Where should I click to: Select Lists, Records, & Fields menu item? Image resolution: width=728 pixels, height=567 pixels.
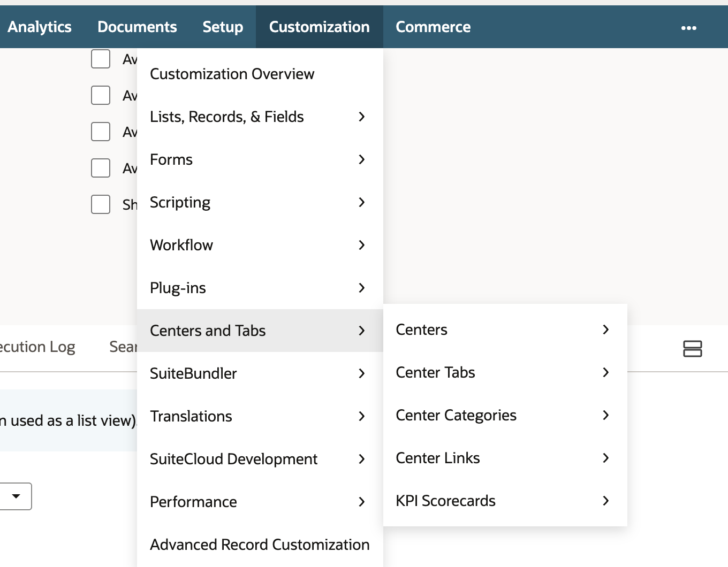(260, 117)
